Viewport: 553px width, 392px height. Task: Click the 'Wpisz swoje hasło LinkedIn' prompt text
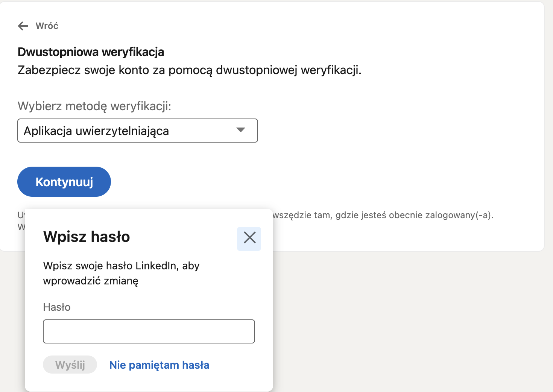click(x=121, y=266)
